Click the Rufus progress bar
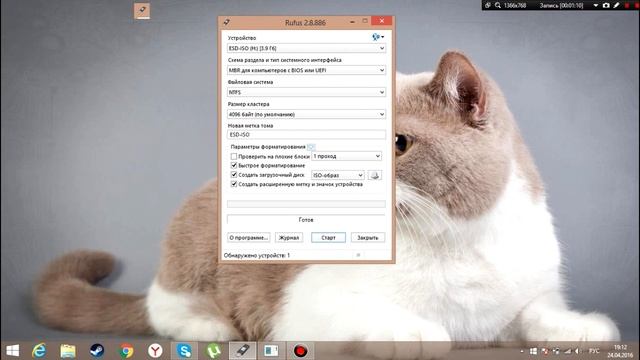 306,204
